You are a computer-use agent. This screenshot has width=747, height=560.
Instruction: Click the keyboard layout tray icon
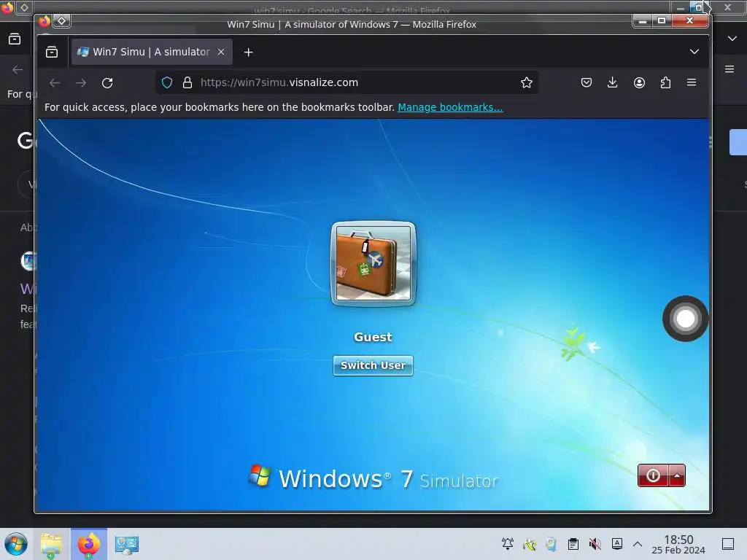(x=617, y=543)
